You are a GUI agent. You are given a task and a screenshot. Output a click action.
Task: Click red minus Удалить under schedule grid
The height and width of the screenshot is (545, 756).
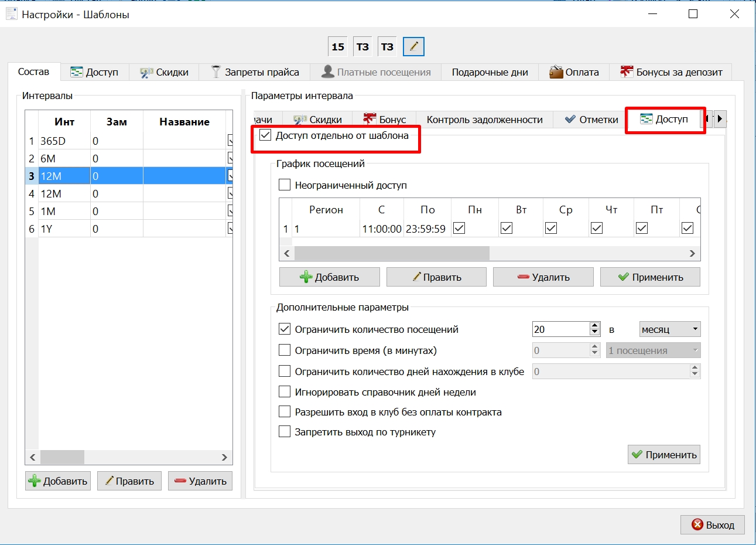pos(543,277)
